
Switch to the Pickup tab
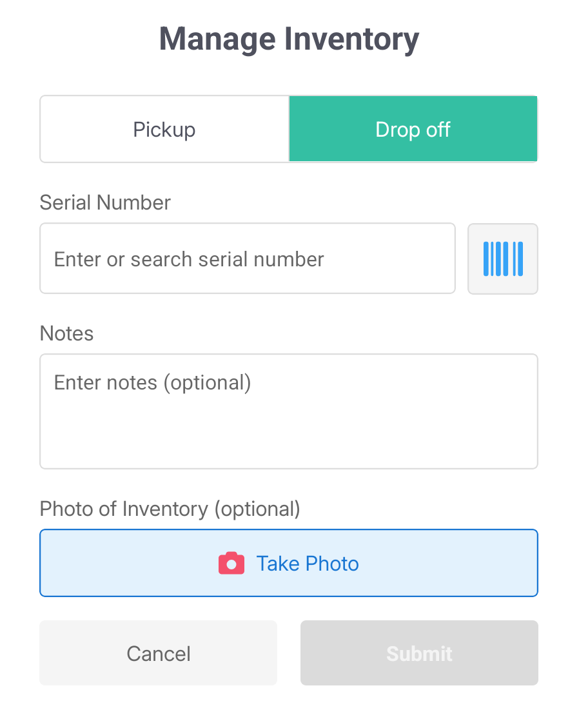[164, 130]
